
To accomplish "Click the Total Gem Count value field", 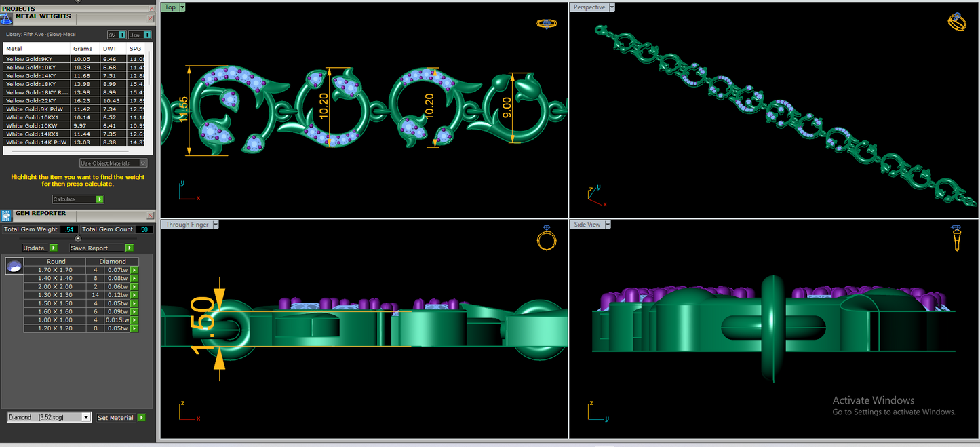I will point(144,229).
